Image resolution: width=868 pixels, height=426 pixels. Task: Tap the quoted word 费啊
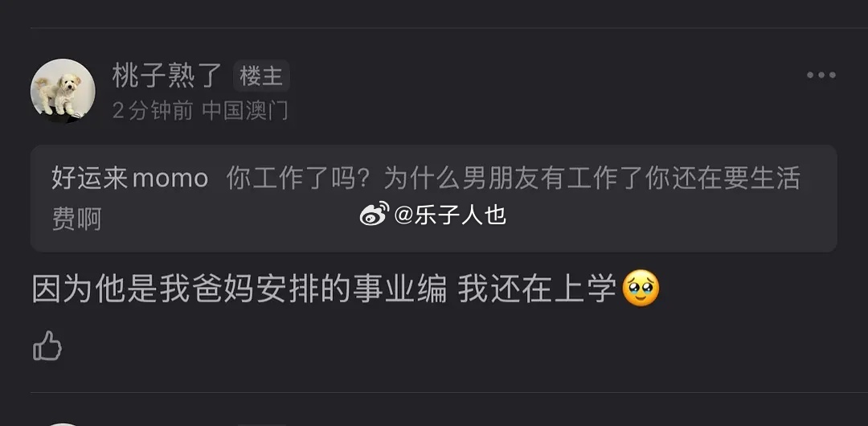[x=76, y=219]
